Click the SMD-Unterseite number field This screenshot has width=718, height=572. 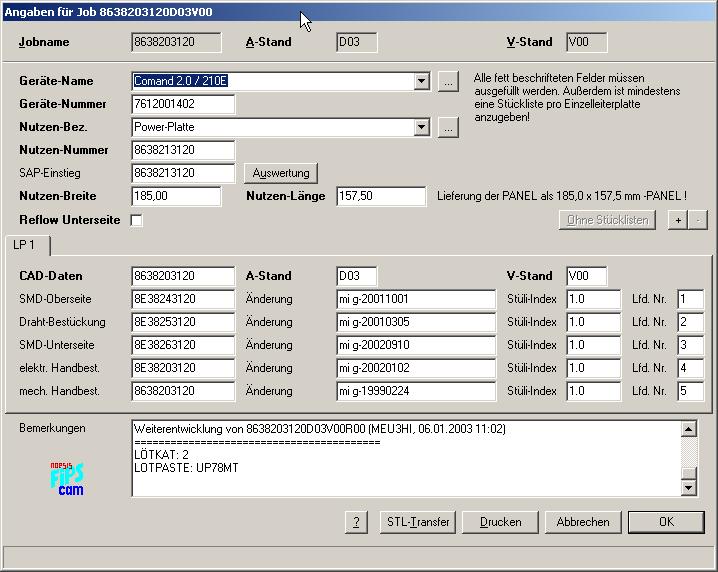pyautogui.click(x=183, y=345)
